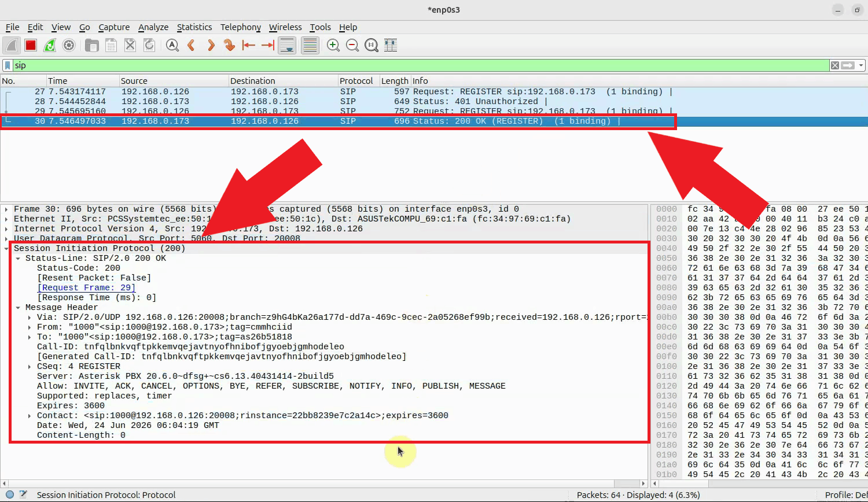Sort by the Time column header

(x=82, y=81)
